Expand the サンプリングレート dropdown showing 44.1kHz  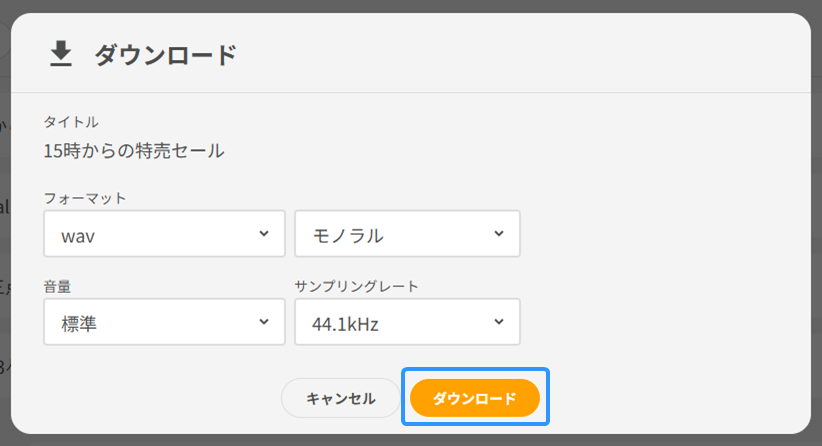tap(407, 323)
